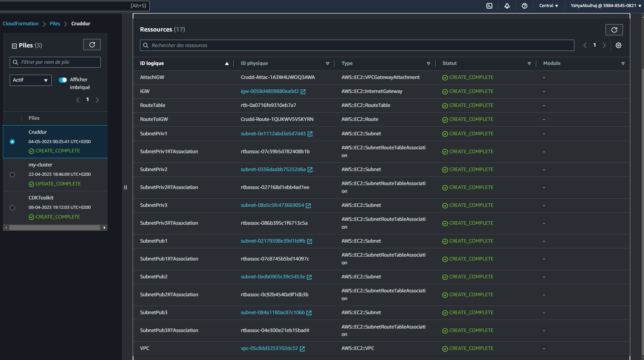Click the RouteToIGW logical ID
The width and height of the screenshot is (644, 360).
[154, 119]
